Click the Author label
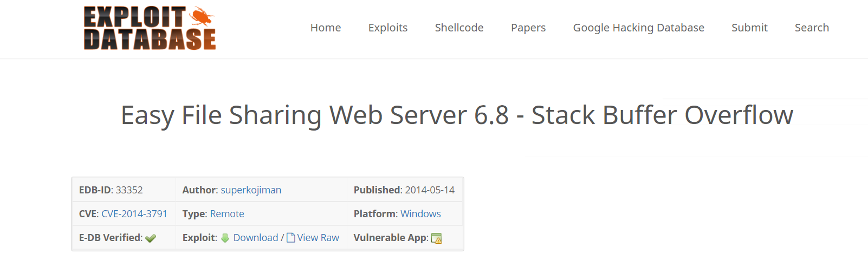This screenshot has height=253, width=868. click(200, 190)
